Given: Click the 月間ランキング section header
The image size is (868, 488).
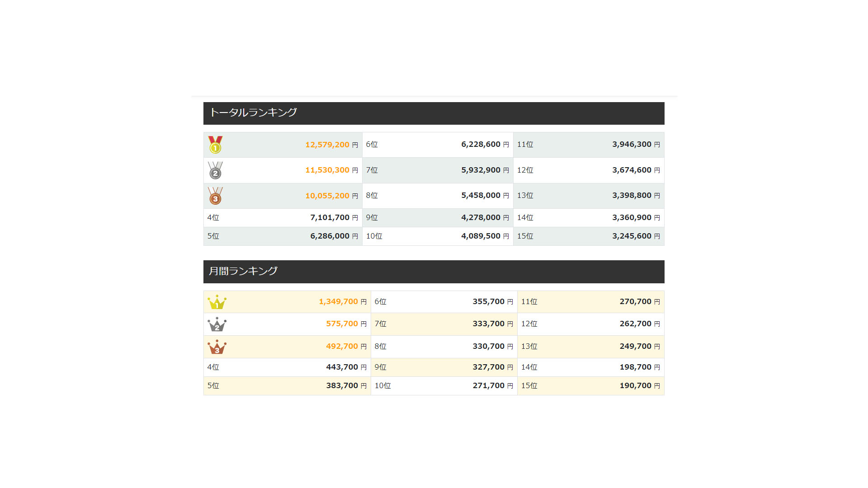Looking at the screenshot, I should pos(243,271).
